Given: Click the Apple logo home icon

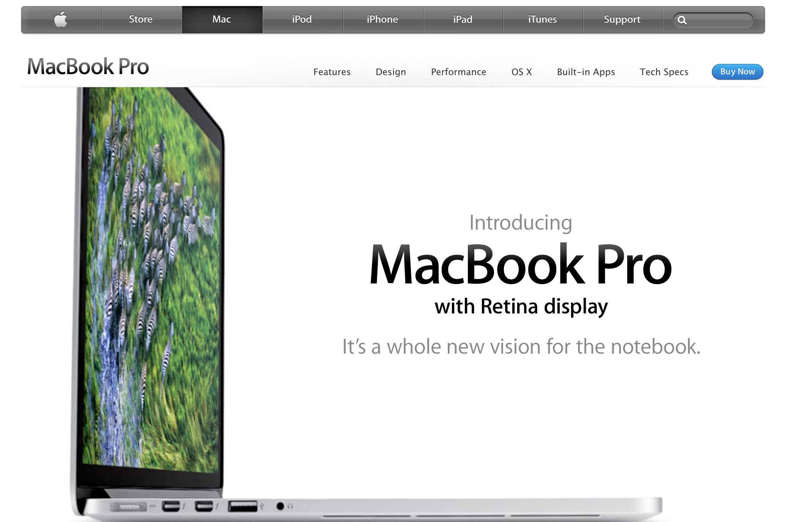Looking at the screenshot, I should (61, 19).
